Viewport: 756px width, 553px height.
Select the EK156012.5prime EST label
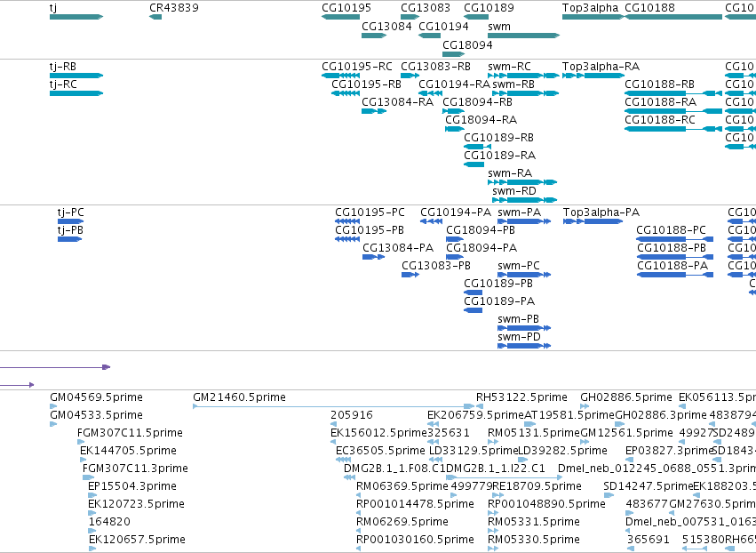(x=379, y=433)
